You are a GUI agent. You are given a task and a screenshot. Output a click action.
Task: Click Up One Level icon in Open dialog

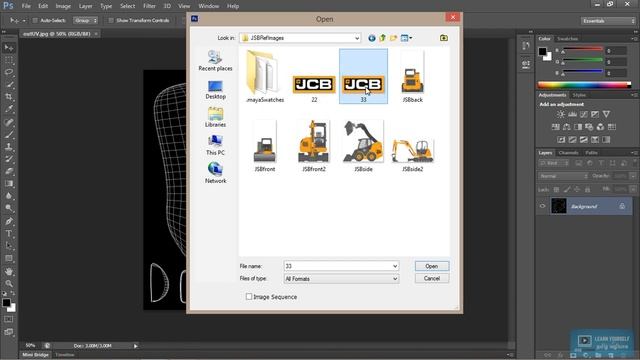point(382,38)
